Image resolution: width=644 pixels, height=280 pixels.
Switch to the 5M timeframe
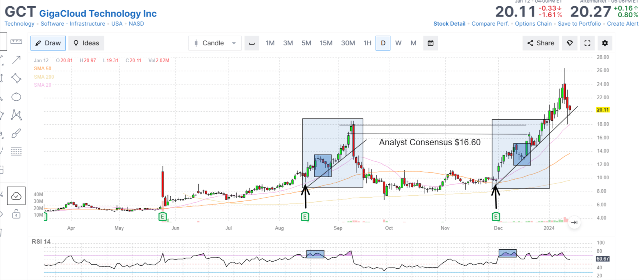pos(306,43)
